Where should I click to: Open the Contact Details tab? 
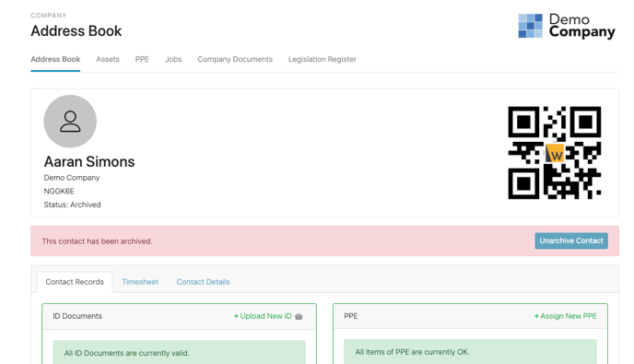(x=203, y=282)
